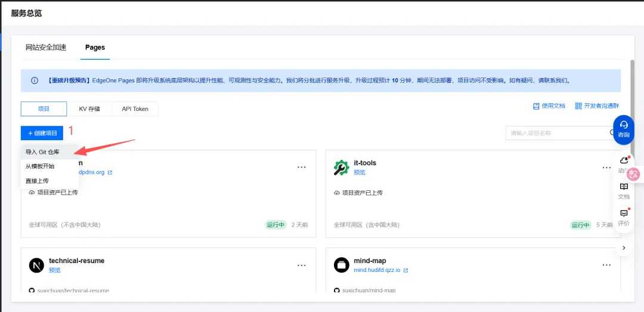The width and height of the screenshot is (644, 312).
Task: Open the 咨询 headset support button
Action: tap(624, 129)
